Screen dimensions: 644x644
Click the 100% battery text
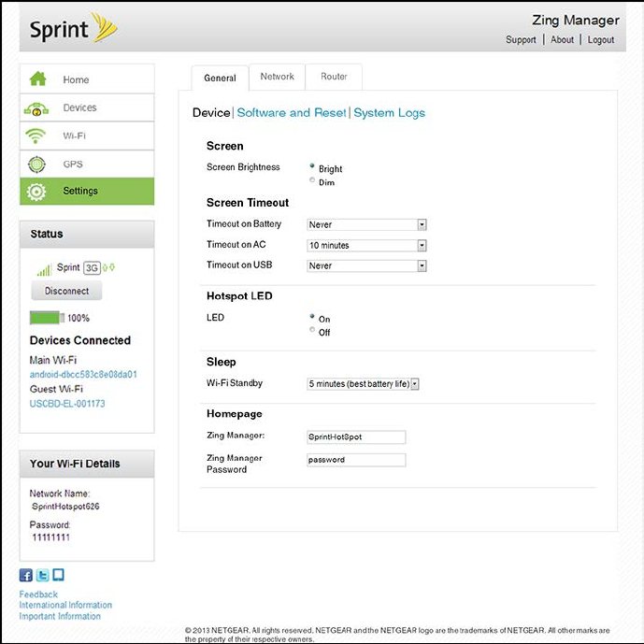pos(79,318)
